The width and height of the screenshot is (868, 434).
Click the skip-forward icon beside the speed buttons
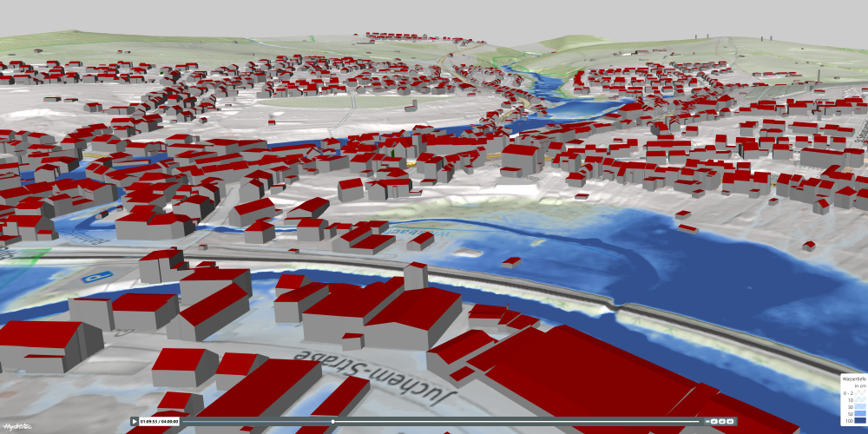[x=707, y=421]
